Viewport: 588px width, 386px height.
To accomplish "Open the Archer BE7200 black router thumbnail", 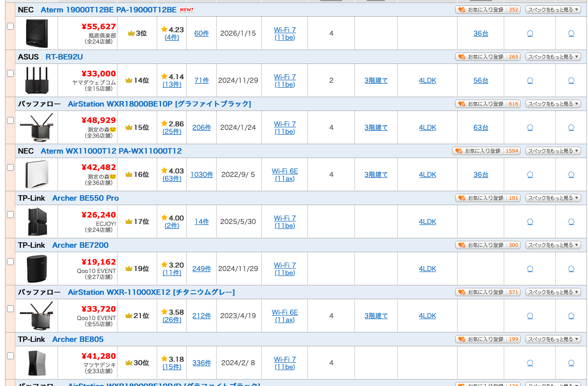I will (37, 269).
